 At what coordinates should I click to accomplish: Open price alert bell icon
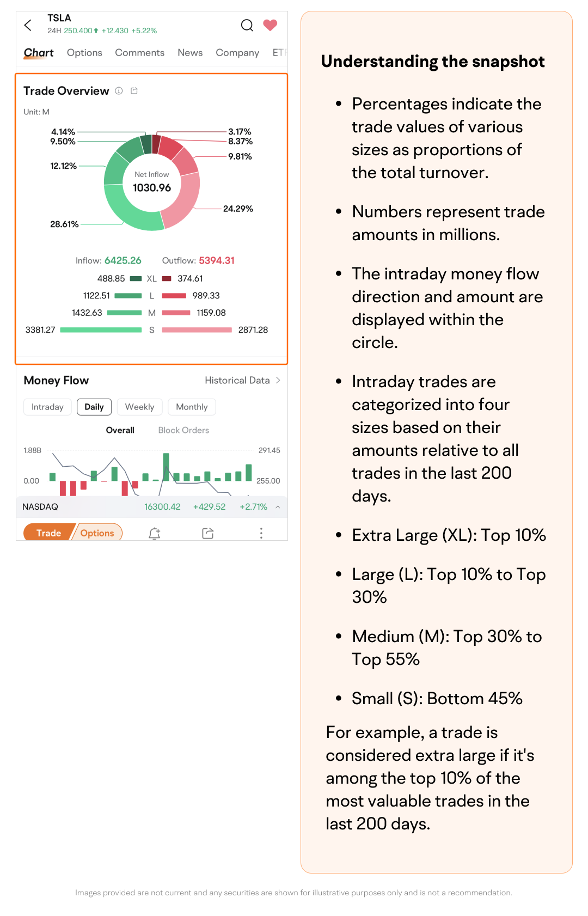155,533
